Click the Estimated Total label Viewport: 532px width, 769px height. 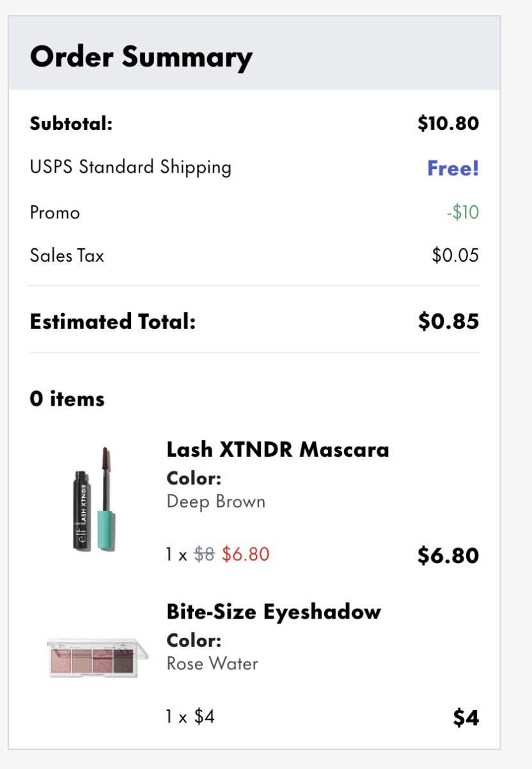[113, 321]
